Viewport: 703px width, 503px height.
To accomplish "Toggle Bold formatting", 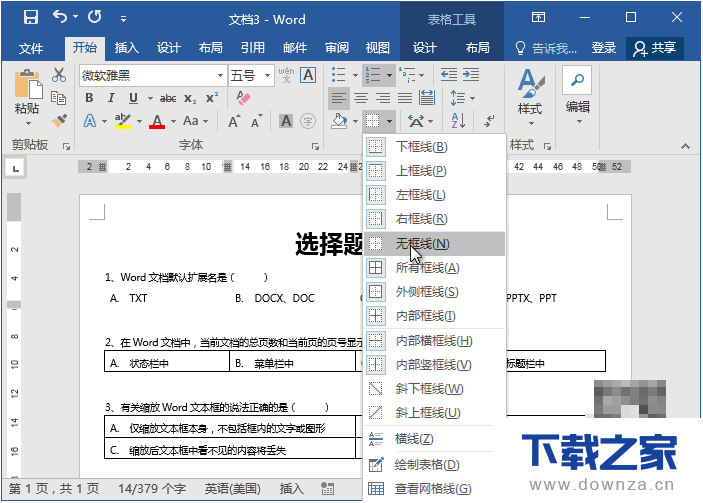I will (89, 98).
